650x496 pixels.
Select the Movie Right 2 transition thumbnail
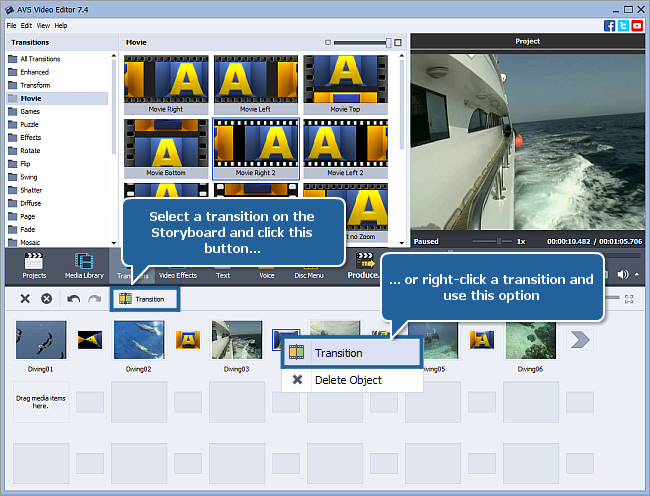click(x=256, y=148)
